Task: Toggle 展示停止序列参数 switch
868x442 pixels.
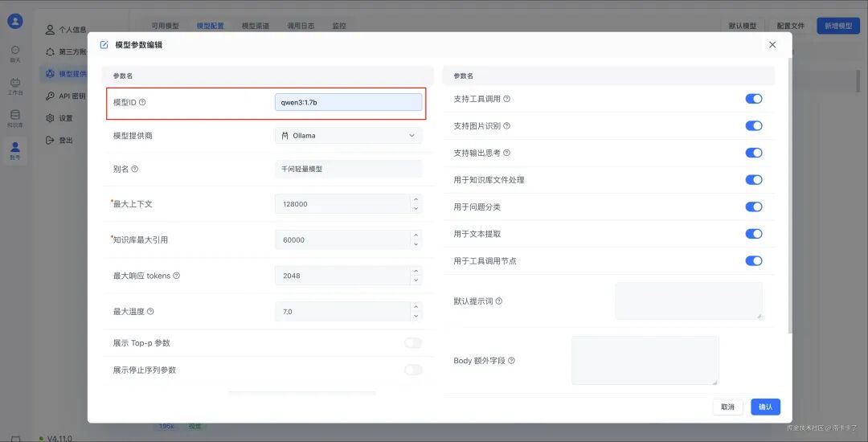Action: click(x=413, y=370)
